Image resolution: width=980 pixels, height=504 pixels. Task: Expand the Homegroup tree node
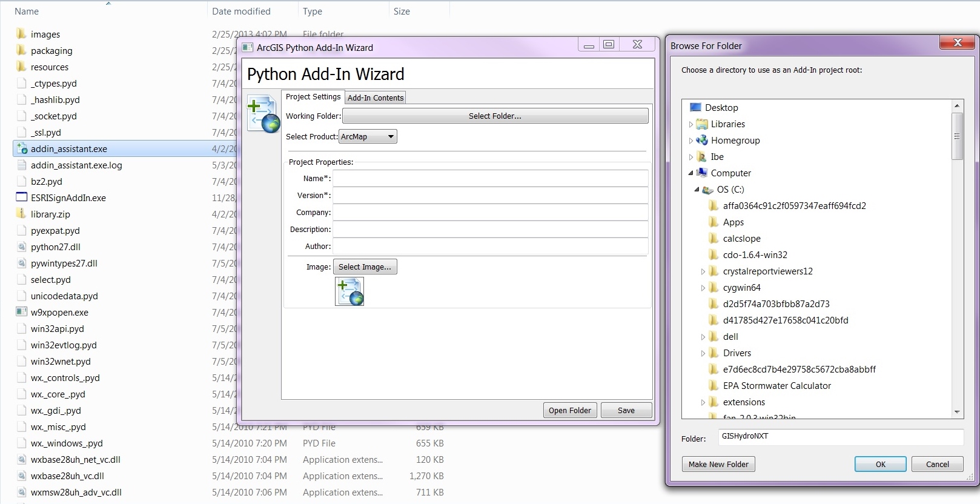(x=691, y=141)
